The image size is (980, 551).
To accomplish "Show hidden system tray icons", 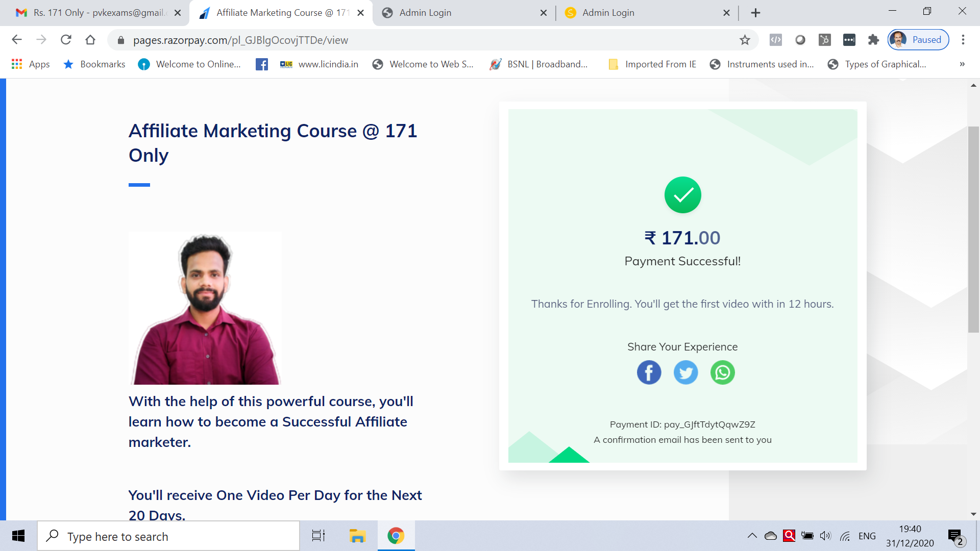I will pos(752,536).
